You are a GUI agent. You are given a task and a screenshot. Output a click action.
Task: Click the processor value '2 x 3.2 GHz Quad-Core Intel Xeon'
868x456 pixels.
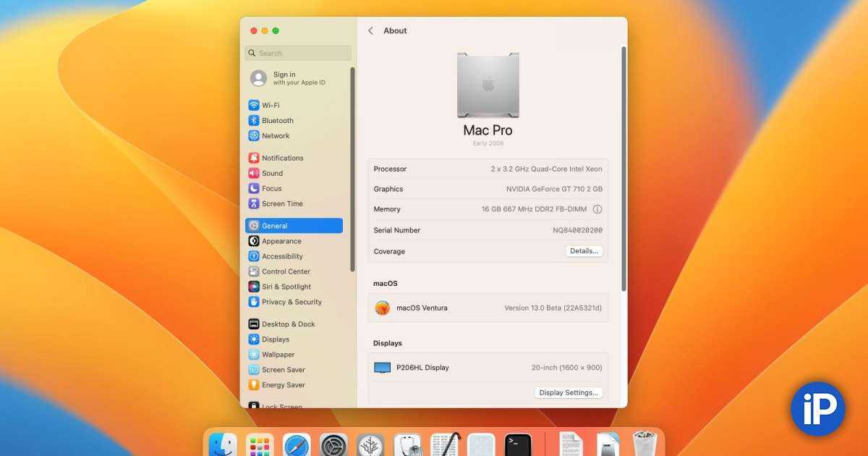point(546,169)
